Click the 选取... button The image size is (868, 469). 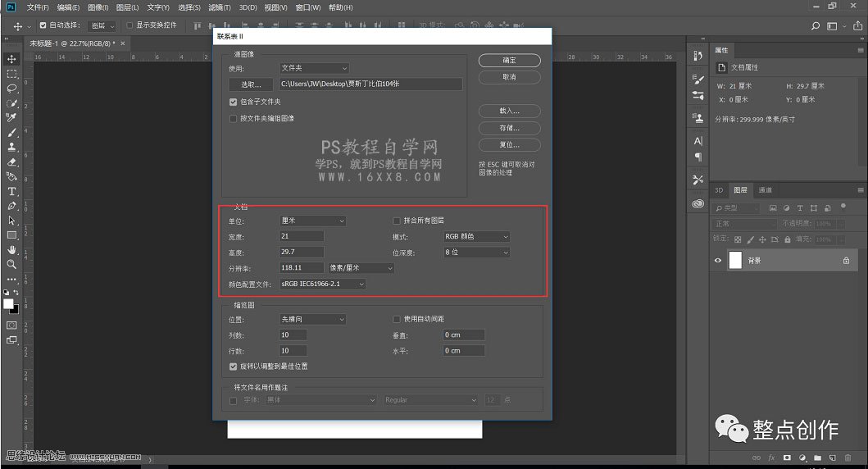[x=251, y=84]
